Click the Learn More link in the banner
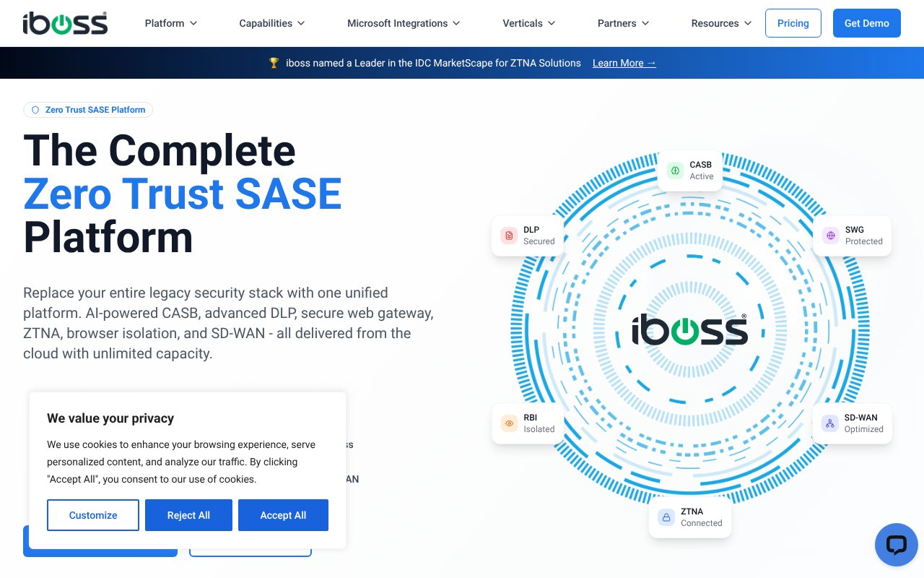The image size is (924, 578). click(x=623, y=63)
